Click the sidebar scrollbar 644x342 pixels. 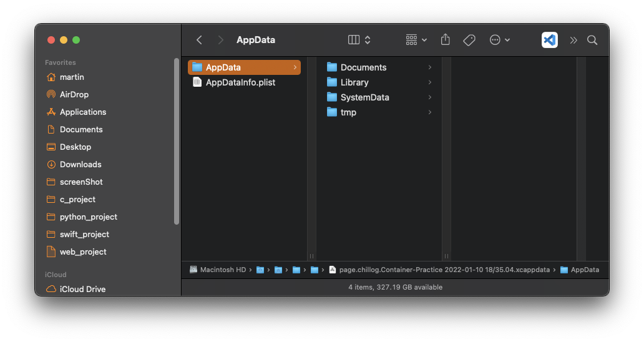pyautogui.click(x=177, y=142)
